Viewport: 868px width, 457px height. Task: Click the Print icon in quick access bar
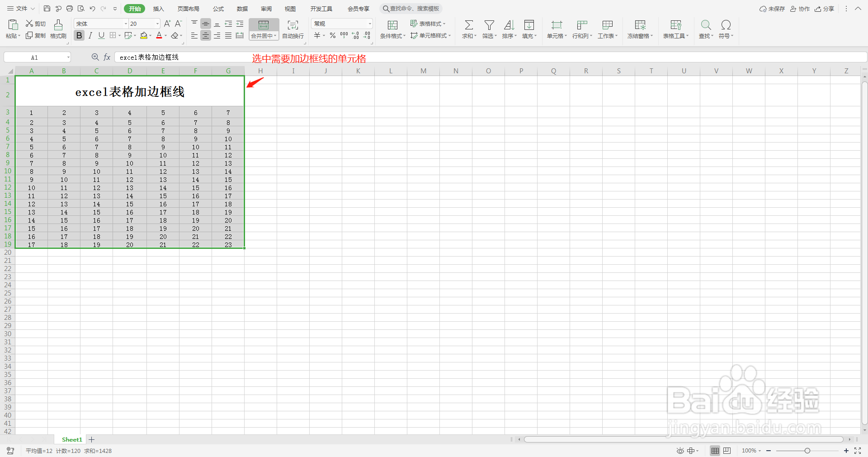[70, 9]
